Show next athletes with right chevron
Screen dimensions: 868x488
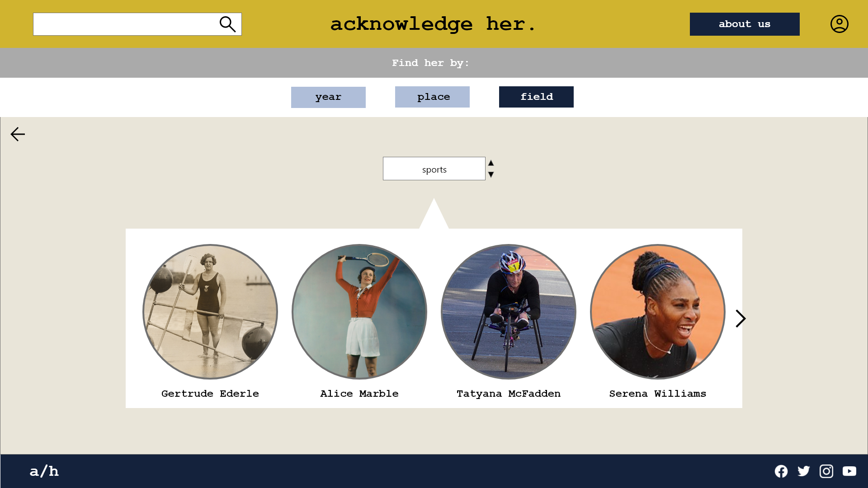pyautogui.click(x=740, y=319)
